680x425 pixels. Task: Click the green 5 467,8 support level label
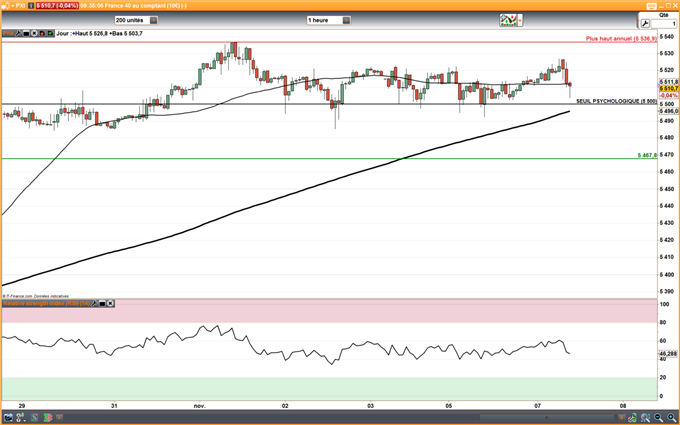[647, 155]
